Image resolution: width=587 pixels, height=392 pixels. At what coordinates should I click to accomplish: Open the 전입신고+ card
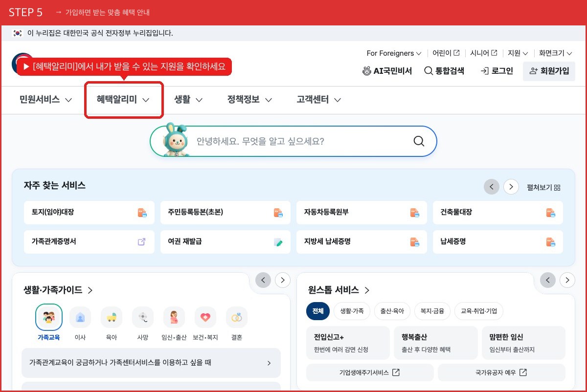348,343
